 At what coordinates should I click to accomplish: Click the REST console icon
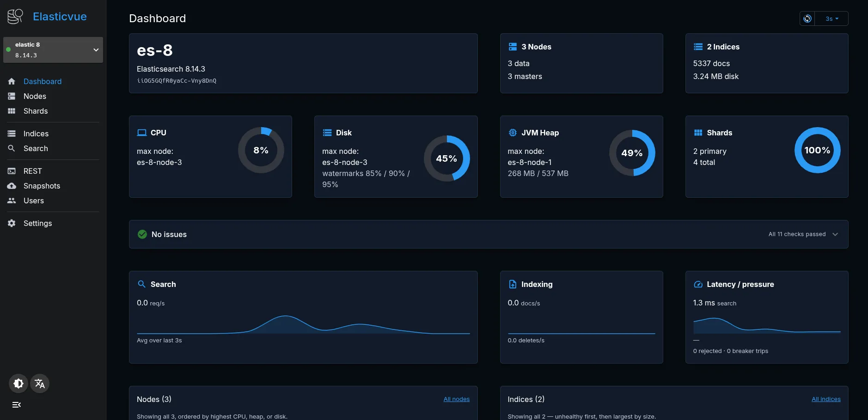click(12, 171)
